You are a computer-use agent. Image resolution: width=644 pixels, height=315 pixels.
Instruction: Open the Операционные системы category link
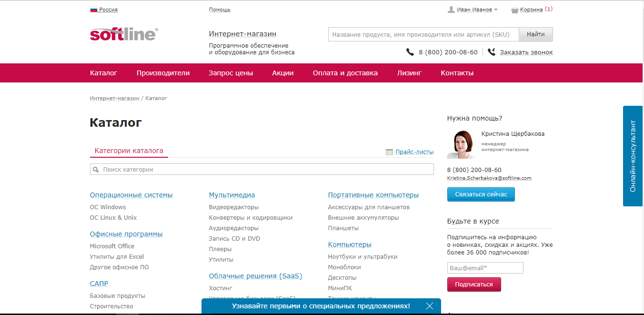pos(131,195)
